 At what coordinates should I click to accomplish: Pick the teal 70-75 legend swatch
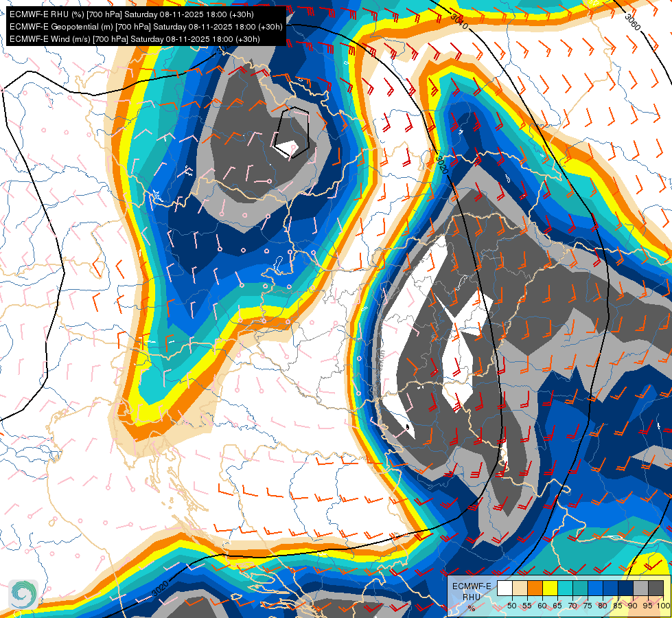click(580, 588)
